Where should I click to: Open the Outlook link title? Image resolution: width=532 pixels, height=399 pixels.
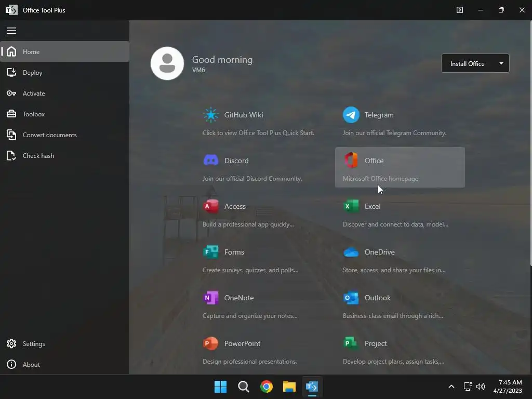(x=377, y=298)
